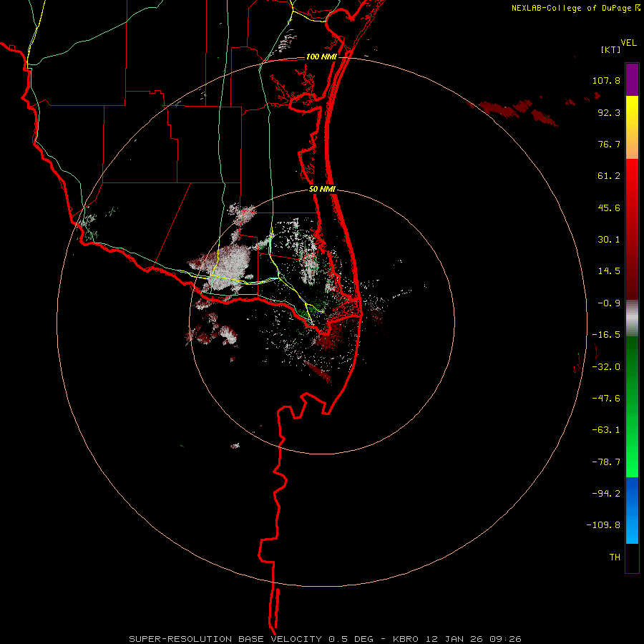
Task: Click the purple segment of the color scale
Action: click(632, 79)
